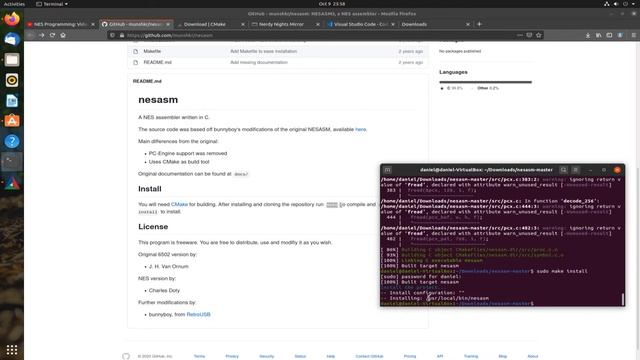Click Activities in the top bar
The width and height of the screenshot is (640, 360).
click(x=14, y=4)
